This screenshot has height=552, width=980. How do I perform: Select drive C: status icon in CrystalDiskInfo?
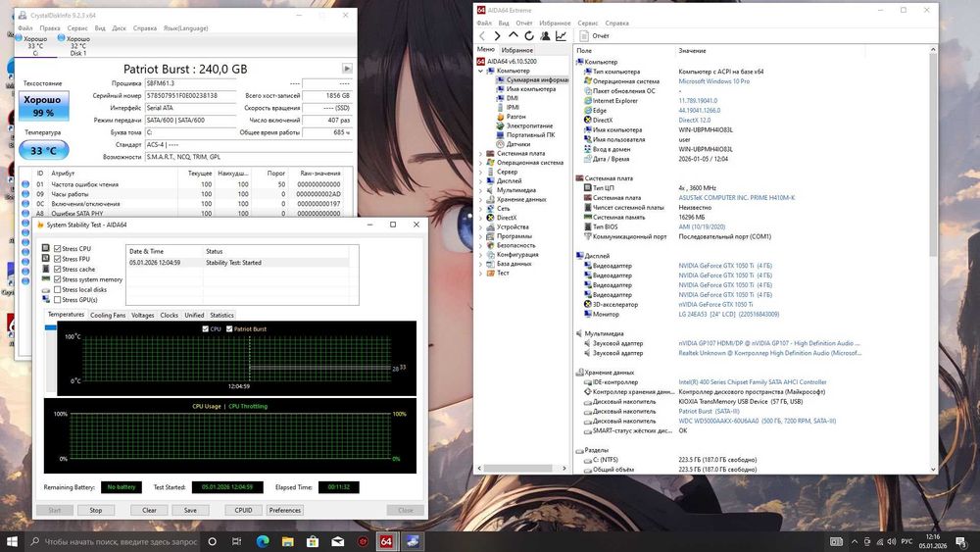[19, 38]
